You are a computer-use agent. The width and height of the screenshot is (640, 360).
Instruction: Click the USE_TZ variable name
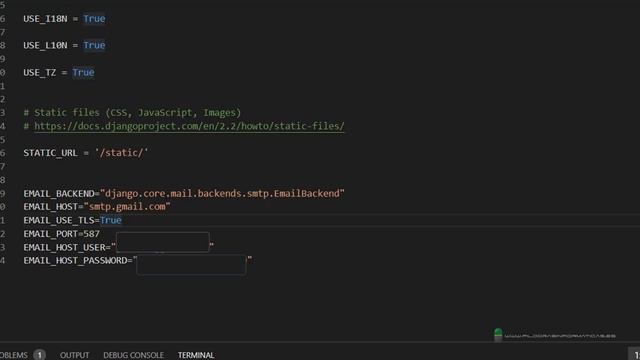[40, 72]
